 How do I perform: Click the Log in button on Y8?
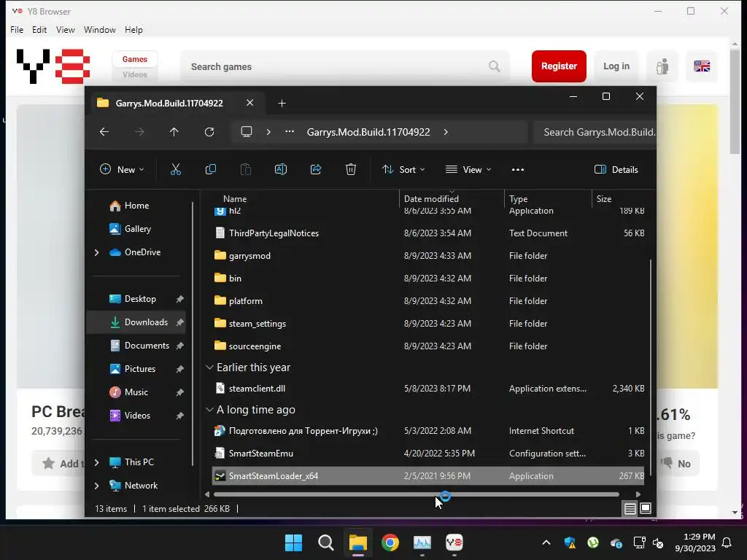[616, 66]
